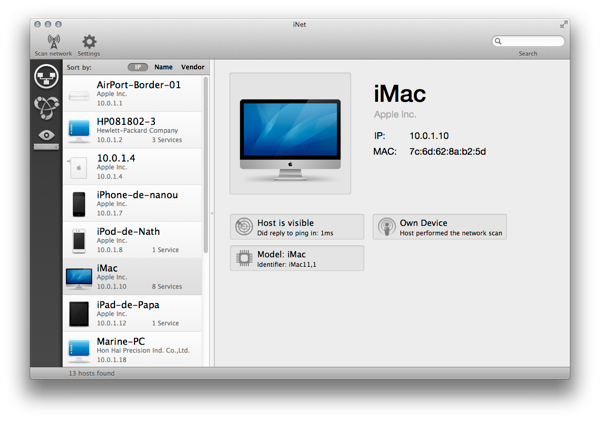Open Settings via the gear icon
The image size is (600, 421).
click(x=89, y=41)
